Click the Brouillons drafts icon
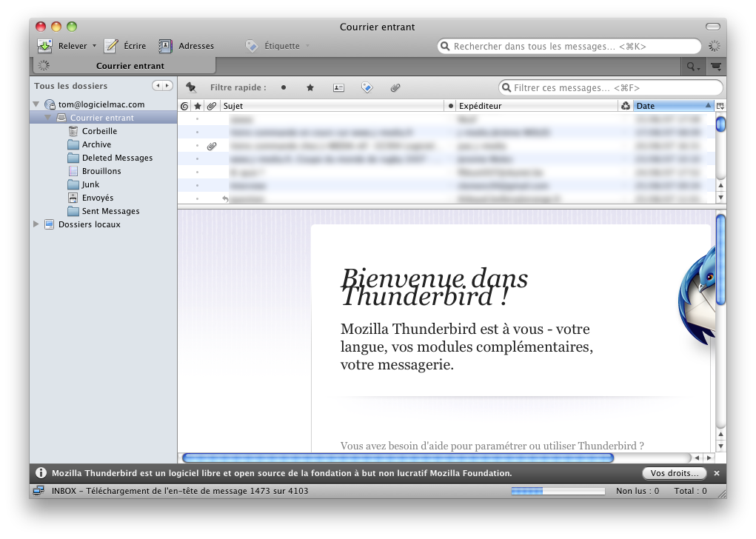Image resolution: width=756 pixels, height=539 pixels. pyautogui.click(x=73, y=171)
